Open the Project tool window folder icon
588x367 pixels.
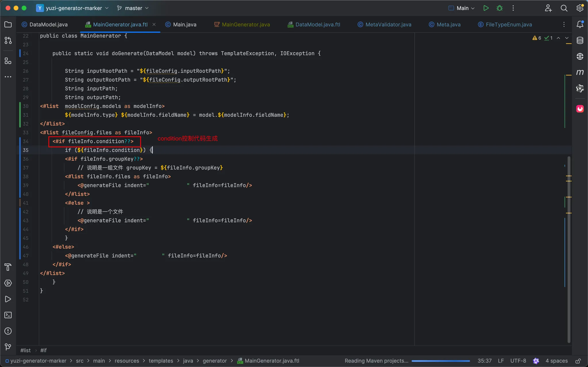click(x=8, y=24)
